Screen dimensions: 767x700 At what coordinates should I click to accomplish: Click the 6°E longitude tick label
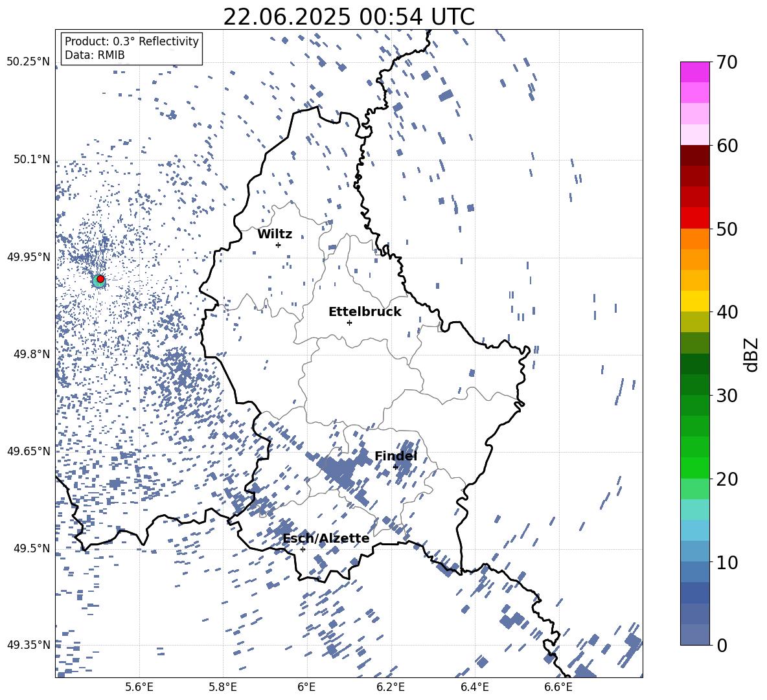coord(306,687)
